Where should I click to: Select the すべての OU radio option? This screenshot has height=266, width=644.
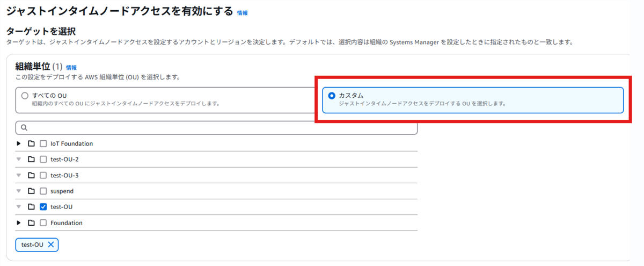[25, 96]
